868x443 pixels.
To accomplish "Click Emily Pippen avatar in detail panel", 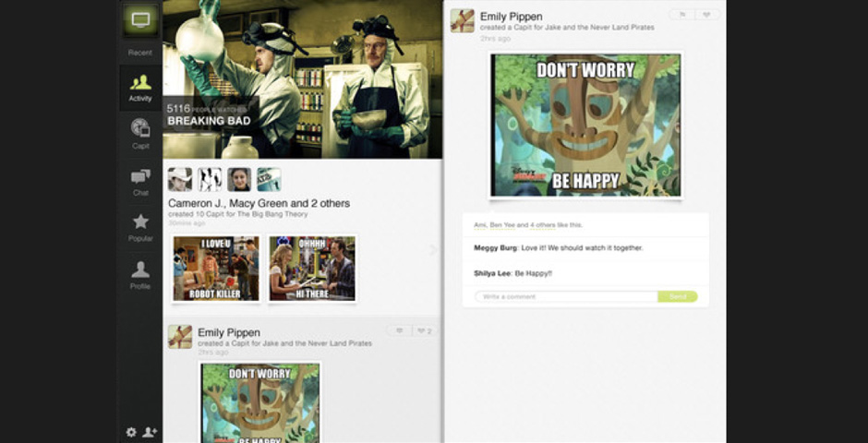I will pos(463,20).
